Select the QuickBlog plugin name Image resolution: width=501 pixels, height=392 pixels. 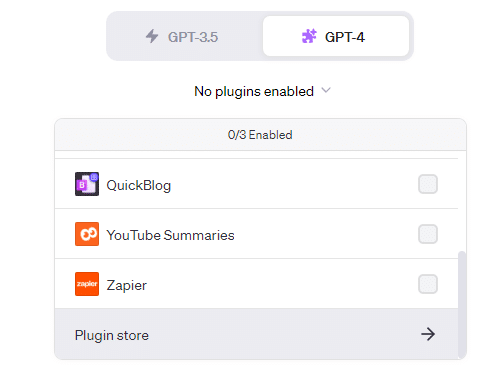click(x=139, y=185)
